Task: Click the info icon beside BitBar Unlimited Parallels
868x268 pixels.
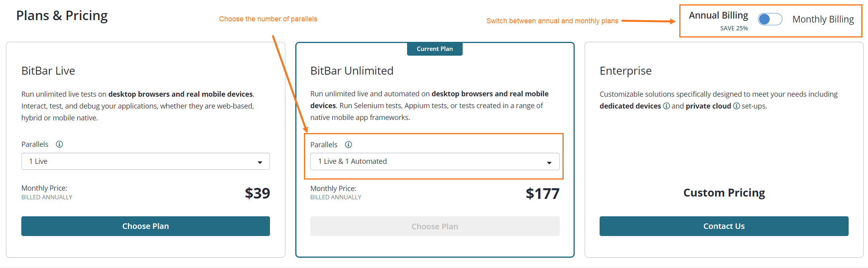Action: tap(349, 144)
